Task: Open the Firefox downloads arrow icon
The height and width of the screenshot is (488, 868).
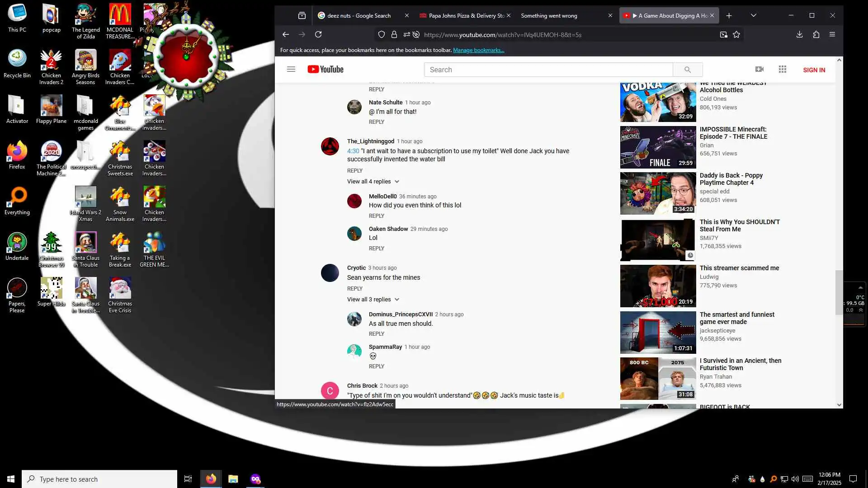Action: coord(799,35)
